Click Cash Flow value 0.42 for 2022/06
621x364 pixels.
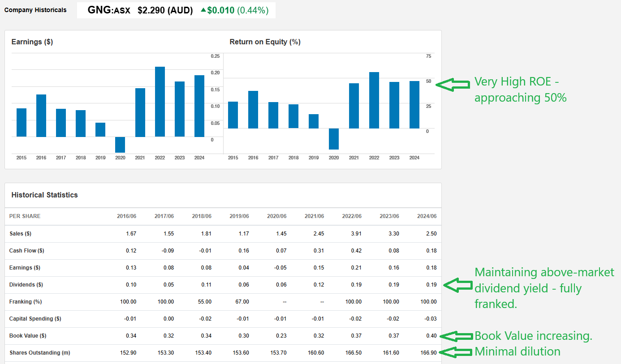click(x=357, y=251)
